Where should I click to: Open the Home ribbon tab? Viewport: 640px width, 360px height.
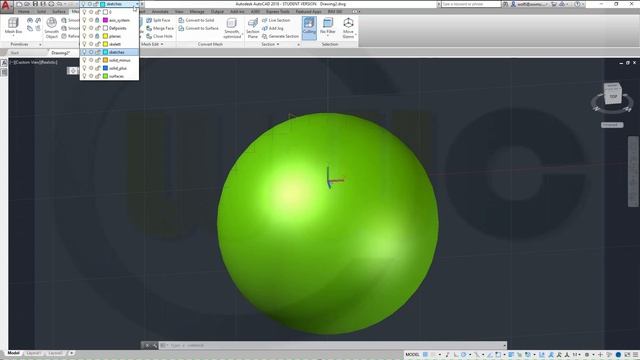coord(24,12)
